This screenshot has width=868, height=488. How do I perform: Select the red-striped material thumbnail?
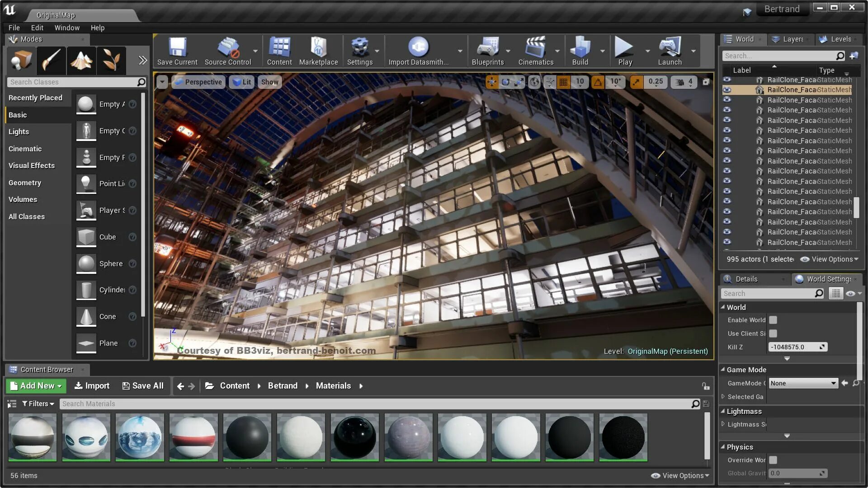coord(193,437)
